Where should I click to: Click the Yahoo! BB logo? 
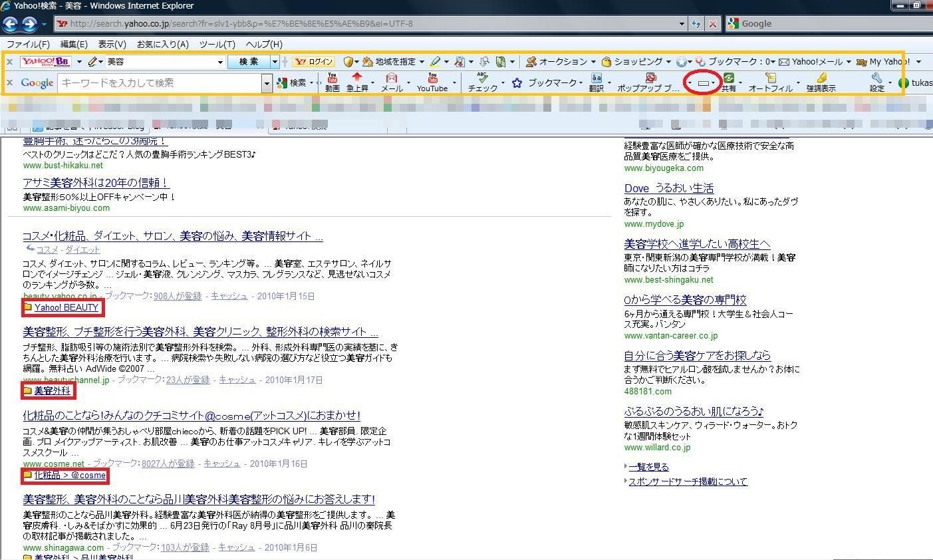coord(46,62)
